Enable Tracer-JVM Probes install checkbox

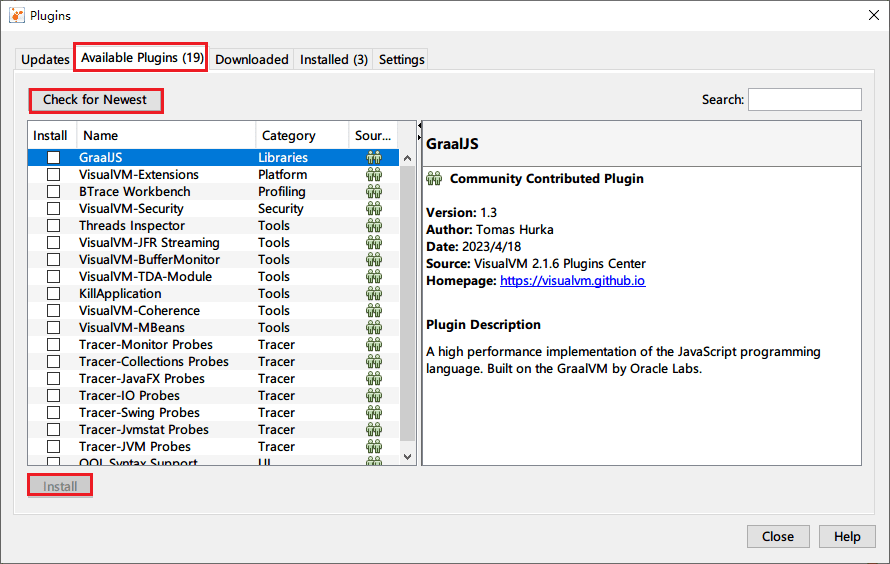tap(53, 447)
